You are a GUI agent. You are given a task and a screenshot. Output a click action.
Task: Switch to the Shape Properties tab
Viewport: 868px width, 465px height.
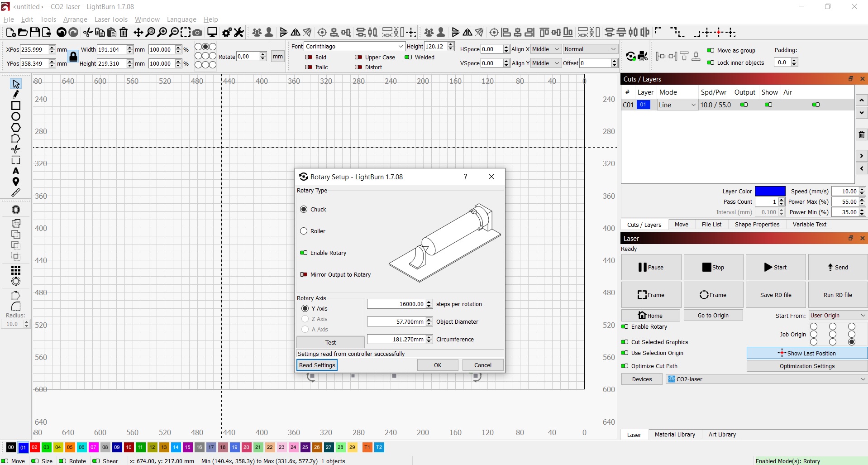pyautogui.click(x=757, y=224)
